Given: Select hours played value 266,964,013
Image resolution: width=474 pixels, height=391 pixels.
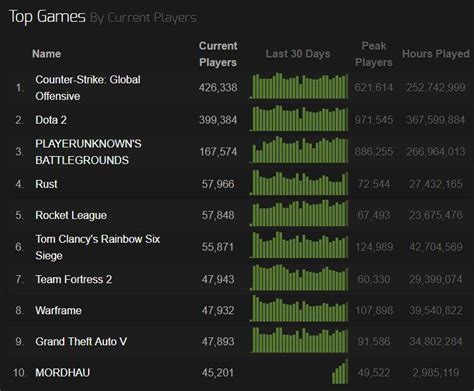Looking at the screenshot, I should point(436,152).
